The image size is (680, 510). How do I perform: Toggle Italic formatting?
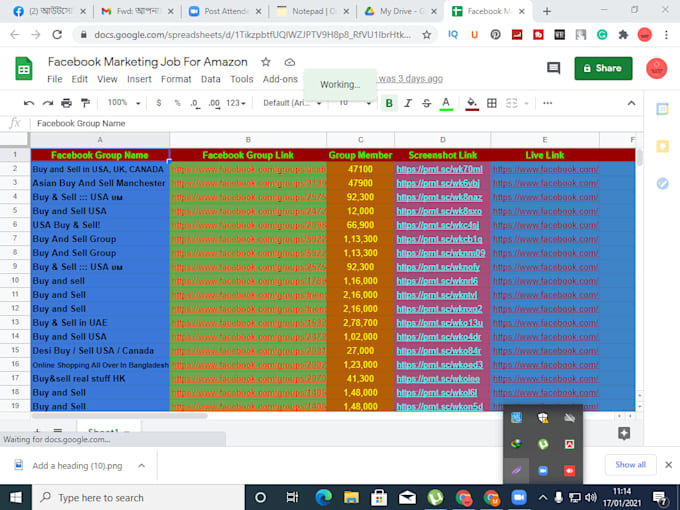click(408, 103)
